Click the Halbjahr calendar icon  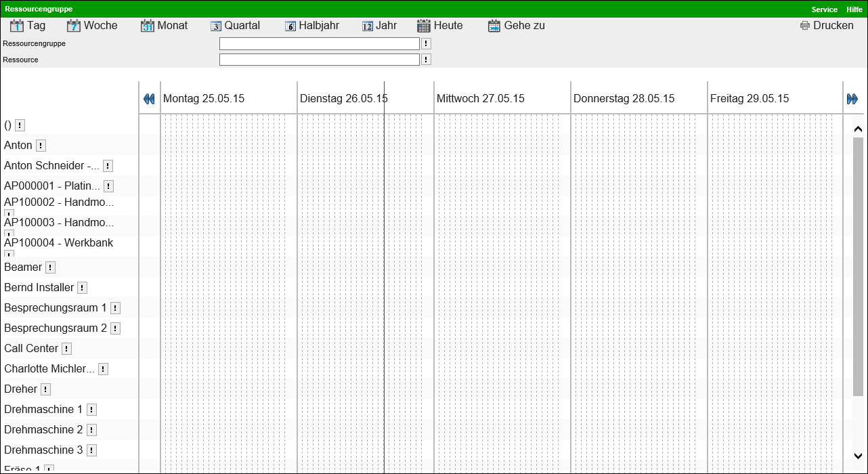point(290,26)
